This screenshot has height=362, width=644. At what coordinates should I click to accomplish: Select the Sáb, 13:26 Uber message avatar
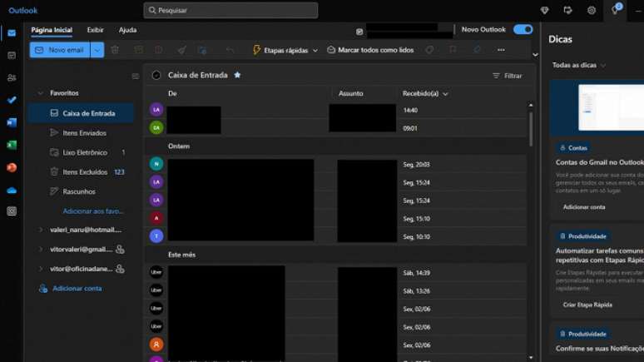click(x=156, y=290)
